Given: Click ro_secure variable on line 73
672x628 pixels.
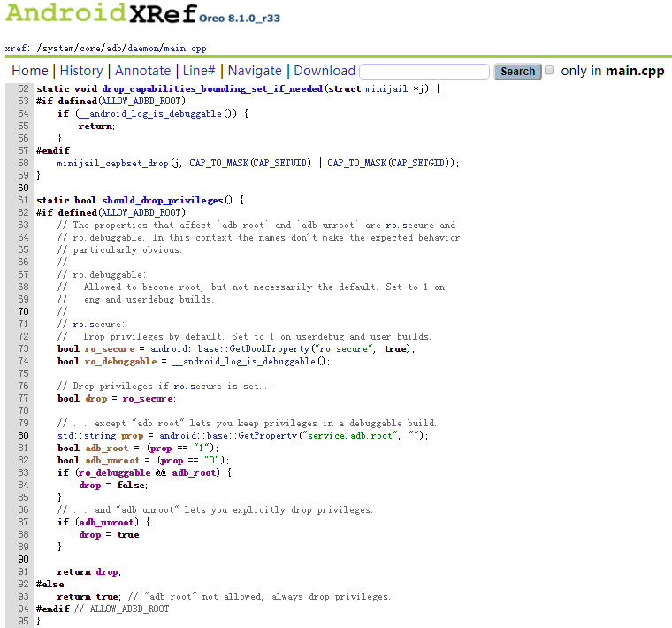Looking at the screenshot, I should [x=110, y=348].
